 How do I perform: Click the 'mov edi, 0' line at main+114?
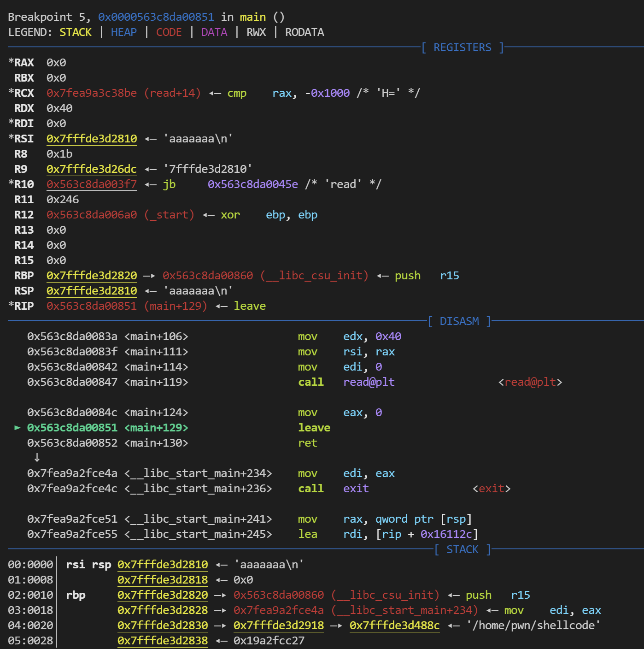[x=205, y=367]
